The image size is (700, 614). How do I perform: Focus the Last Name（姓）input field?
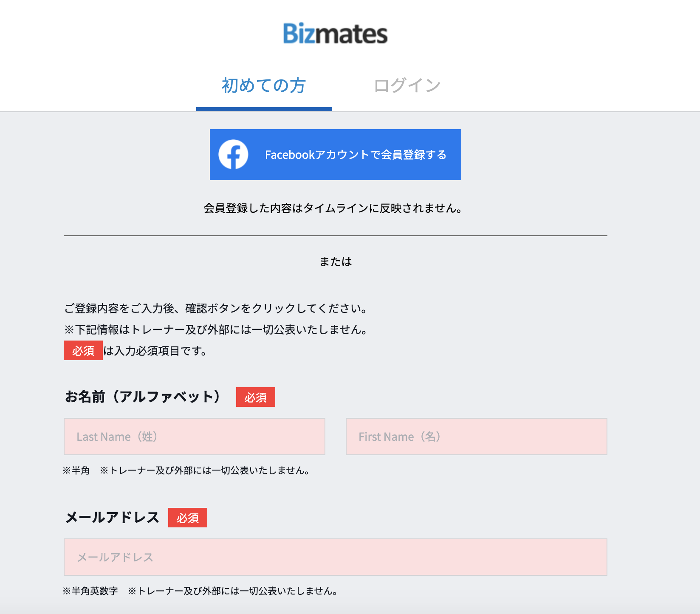[194, 437]
